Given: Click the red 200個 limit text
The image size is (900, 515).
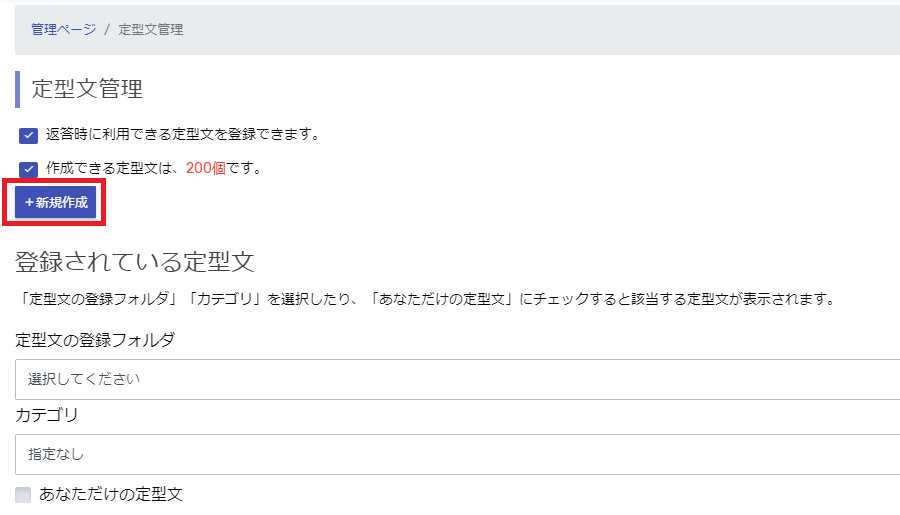Looking at the screenshot, I should coord(205,168).
